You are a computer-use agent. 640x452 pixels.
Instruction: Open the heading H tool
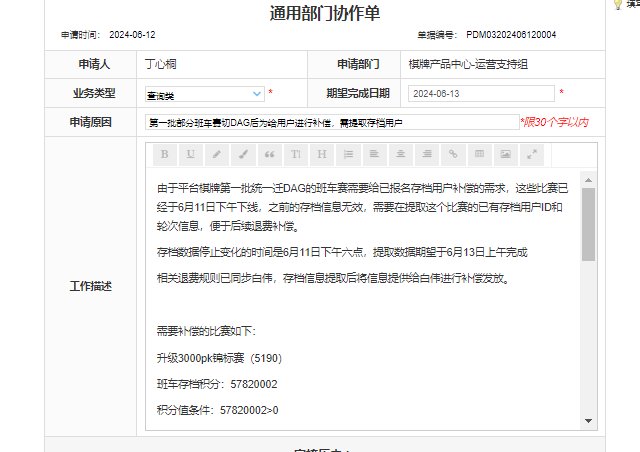pos(322,154)
